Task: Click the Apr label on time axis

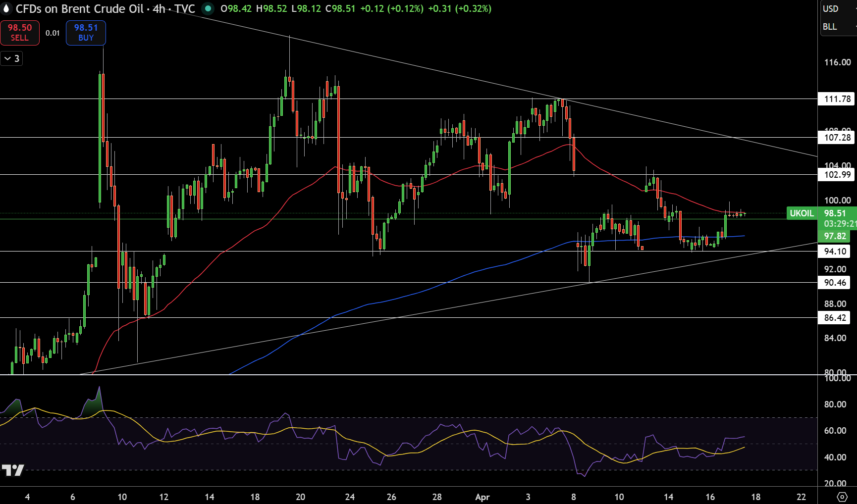Action: click(482, 497)
